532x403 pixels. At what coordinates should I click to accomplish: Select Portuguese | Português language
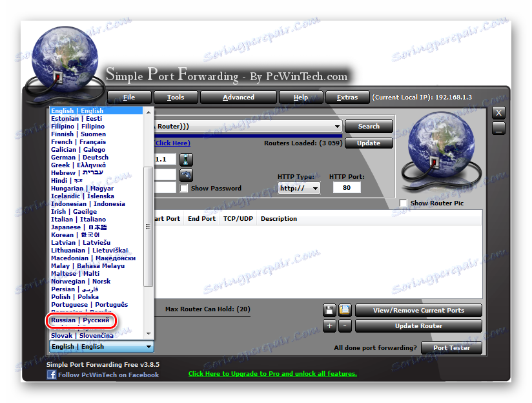coord(96,305)
